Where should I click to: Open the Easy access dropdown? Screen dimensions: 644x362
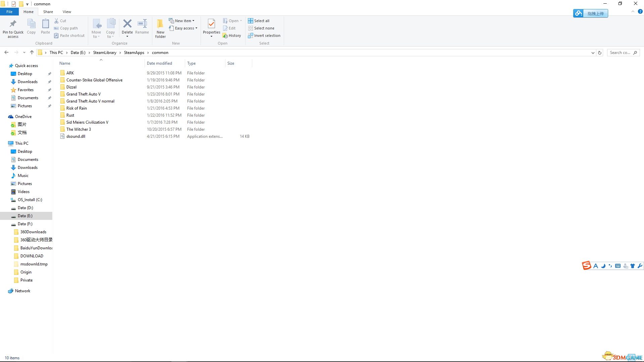point(183,28)
